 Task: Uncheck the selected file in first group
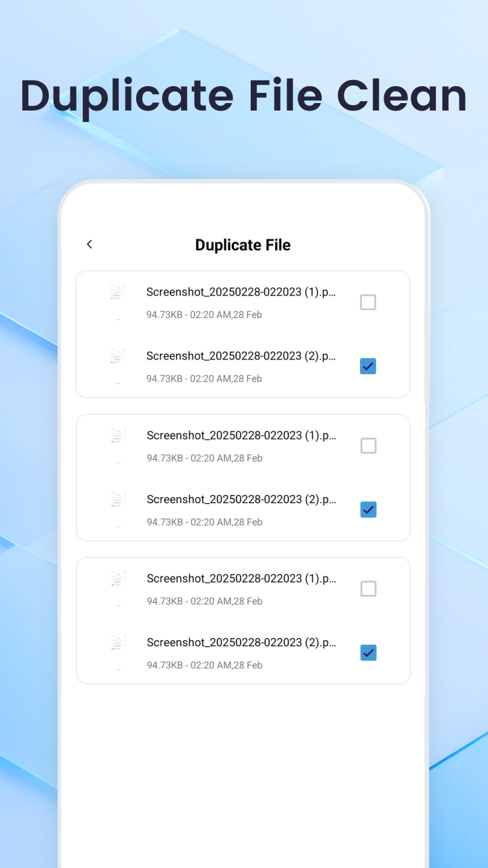coord(367,366)
